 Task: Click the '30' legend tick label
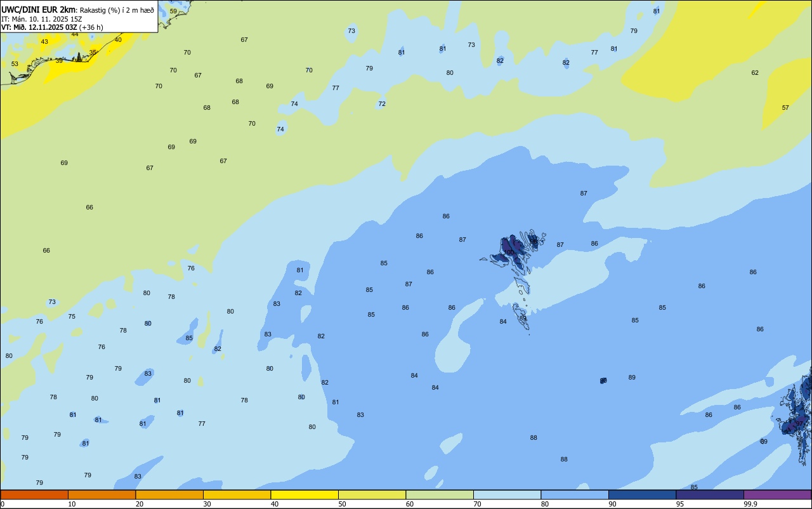click(x=207, y=504)
